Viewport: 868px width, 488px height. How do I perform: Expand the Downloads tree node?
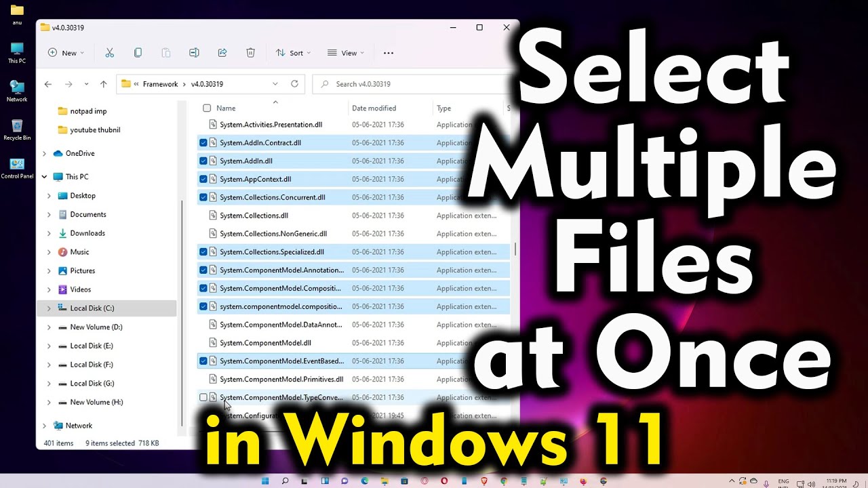point(49,233)
